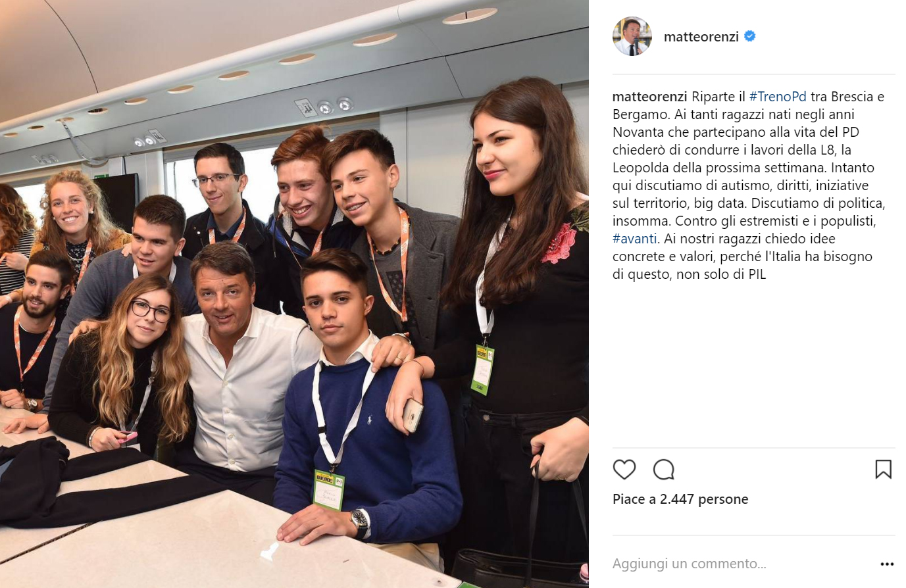Click the smartphone held in the photo
This screenshot has height=588, width=906.
413,415
